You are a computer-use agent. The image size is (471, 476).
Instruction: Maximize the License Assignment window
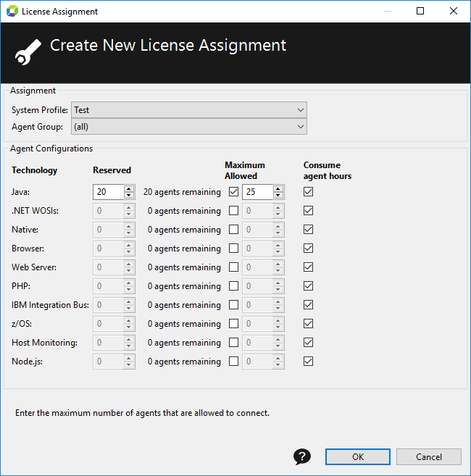click(420, 12)
